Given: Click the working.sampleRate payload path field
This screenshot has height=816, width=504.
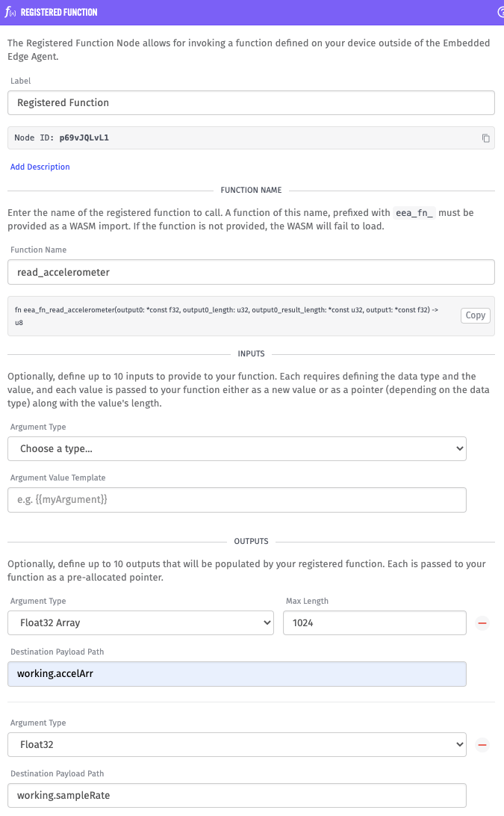Looking at the screenshot, I should 237,796.
